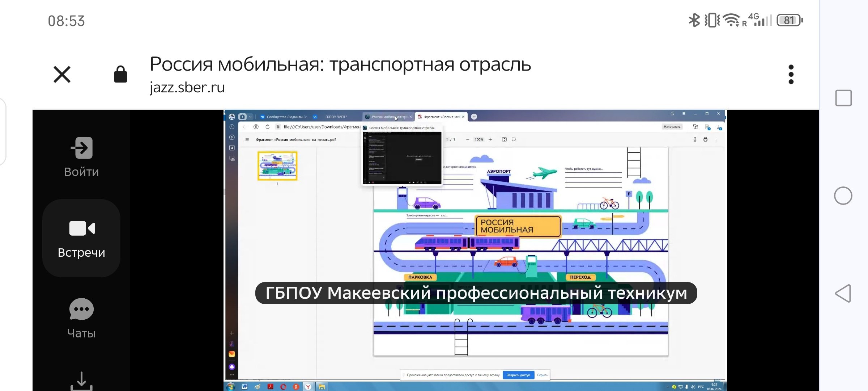This screenshot has height=391, width=868.
Task: Tap the Android home circle button
Action: [843, 196]
